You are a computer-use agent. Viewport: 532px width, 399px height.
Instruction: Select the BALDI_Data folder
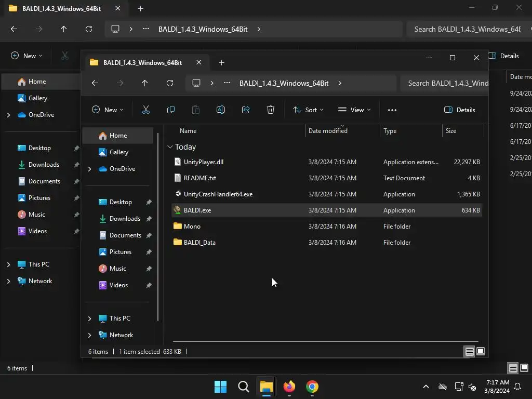tap(326, 242)
